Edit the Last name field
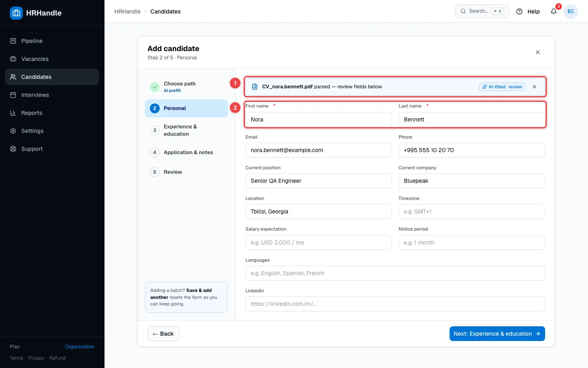 472,119
